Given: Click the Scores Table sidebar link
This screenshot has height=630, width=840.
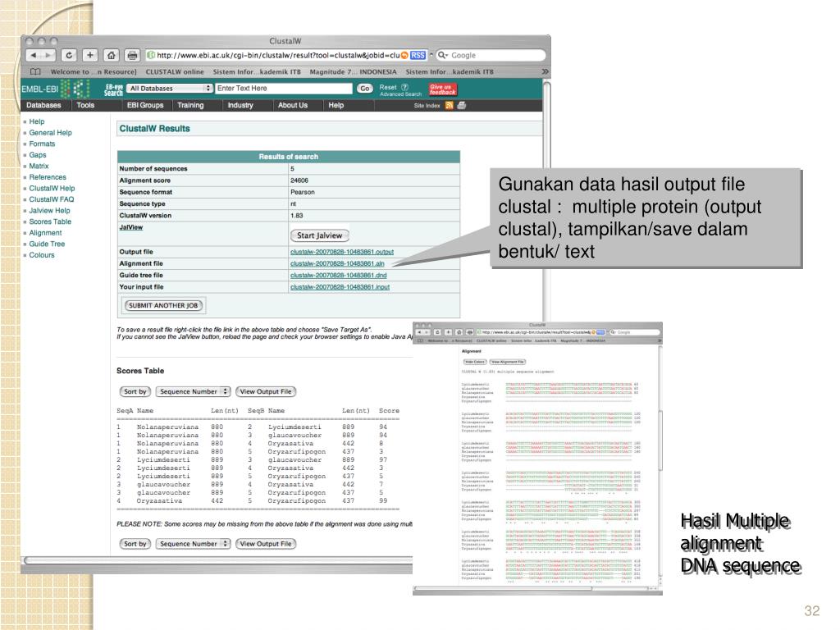Looking at the screenshot, I should 50,221.
